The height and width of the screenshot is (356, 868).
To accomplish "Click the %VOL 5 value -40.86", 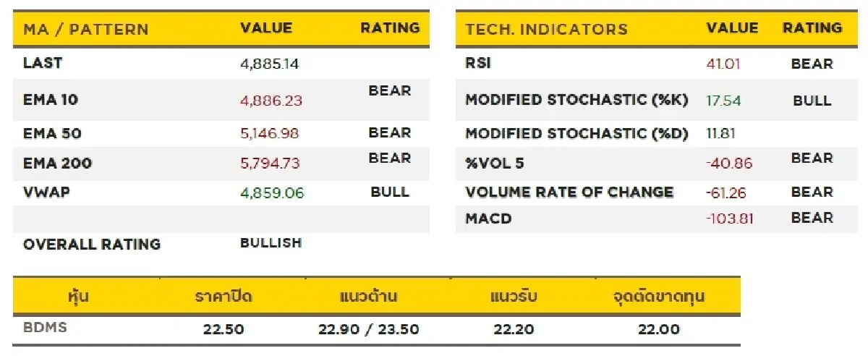I will click(x=728, y=164).
